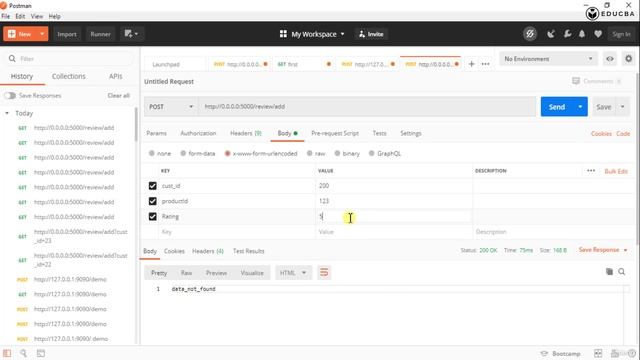Uncheck the cust_id parameter checkbox

coord(153,186)
